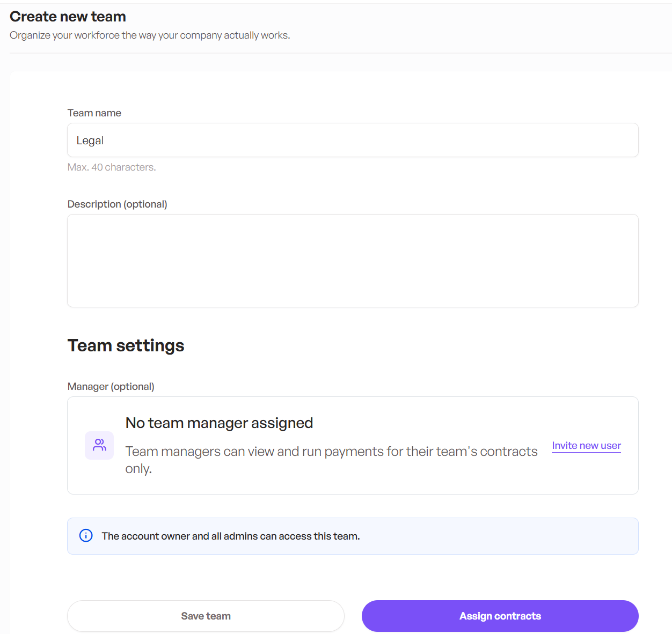Click the team manager people icon

tap(99, 445)
